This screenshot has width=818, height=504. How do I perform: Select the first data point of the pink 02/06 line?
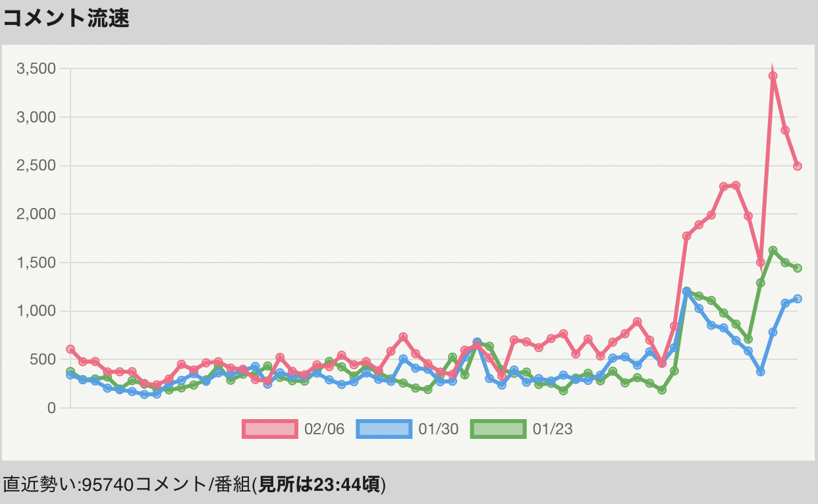[70, 349]
